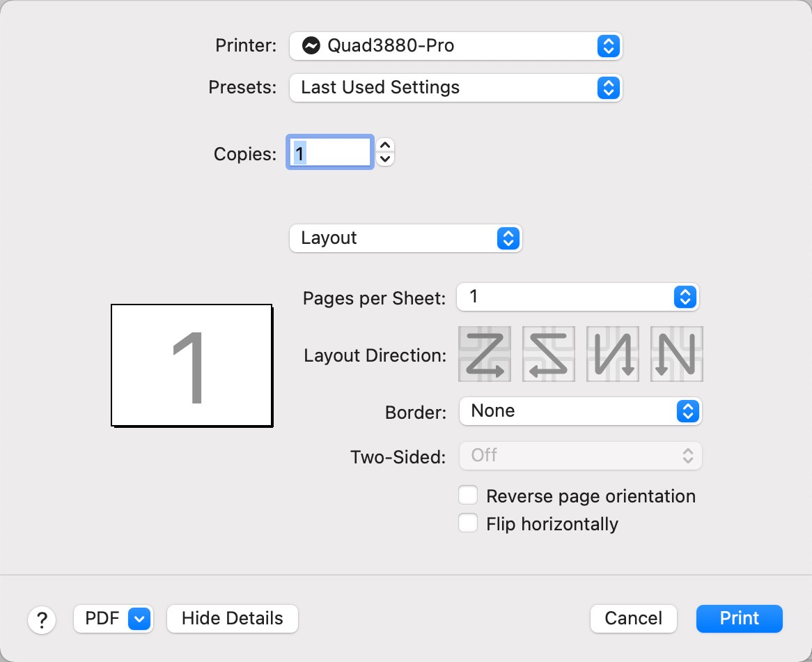Expand the Presets Last Used Settings dropdown
Screen dimensions: 812x662
point(455,88)
